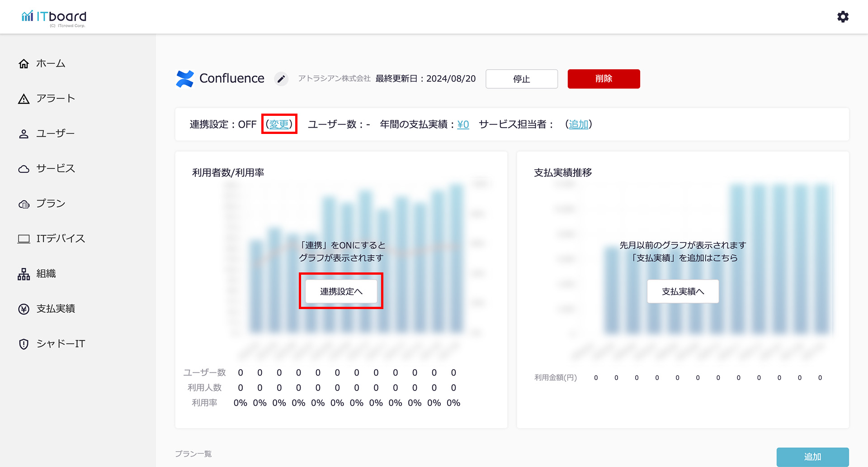Click the user person icon

click(x=24, y=134)
